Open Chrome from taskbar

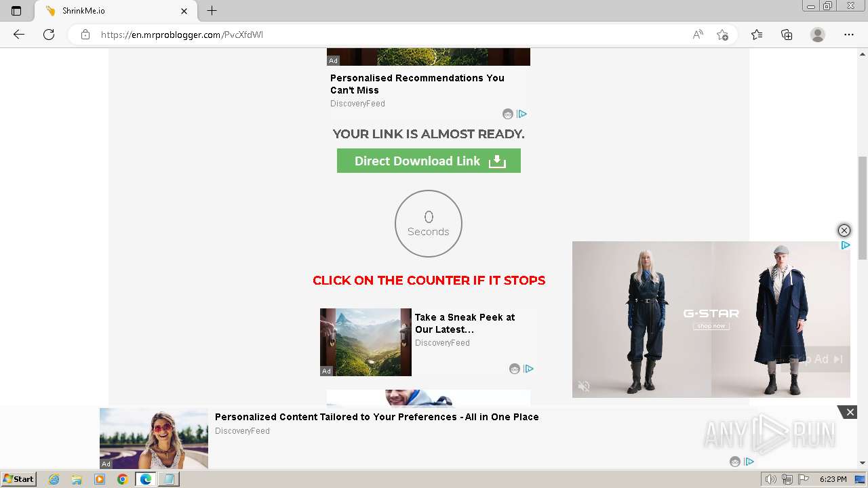pos(122,479)
